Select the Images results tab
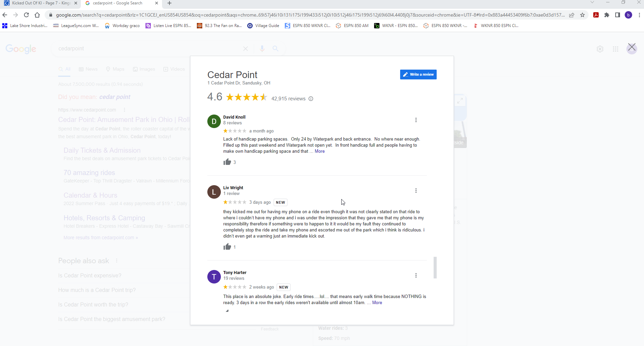Screen dimensions: 644x346 click(x=144, y=69)
